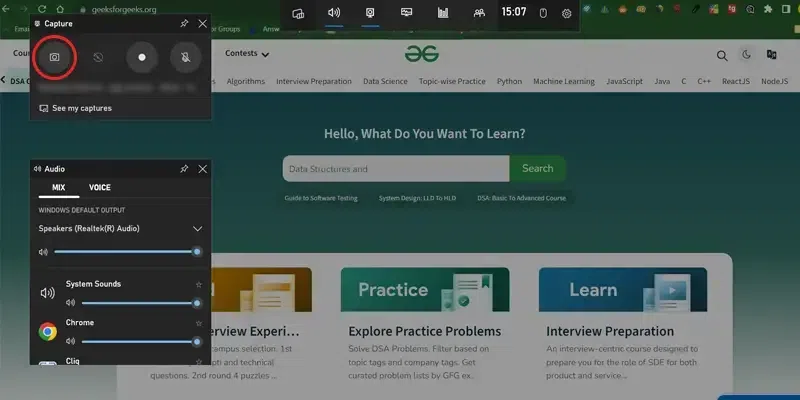Click the record last 30 seconds icon
Viewport: 800px width, 400px height.
[98, 57]
